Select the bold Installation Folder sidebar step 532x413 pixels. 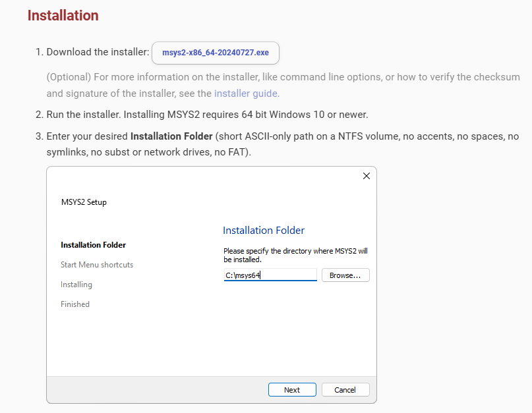tap(93, 245)
